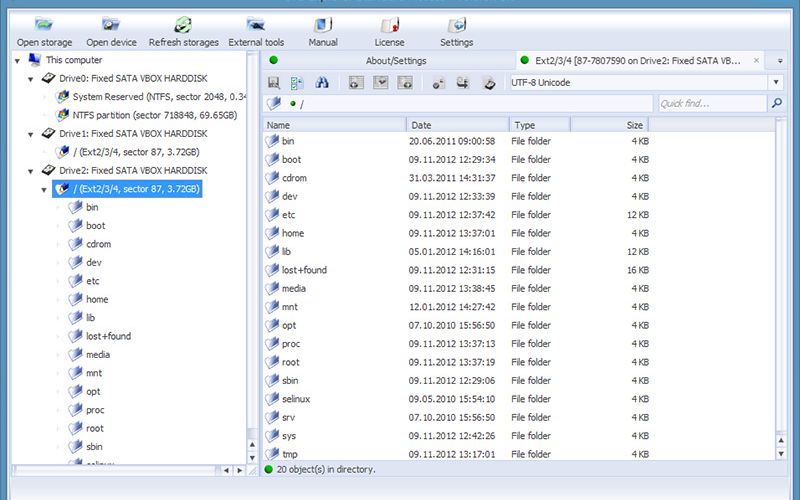Click the left tree vertical scrollbar

pyautogui.click(x=253, y=250)
